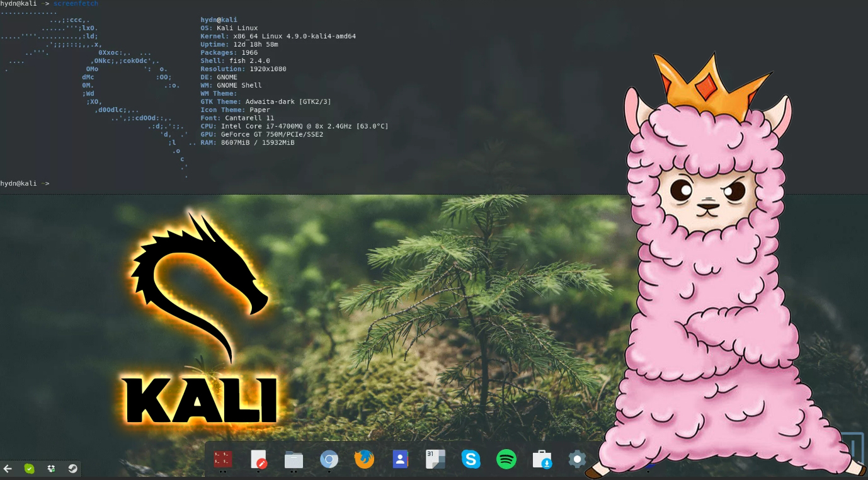Launch Skype from the dock
The image size is (868, 480).
pyautogui.click(x=471, y=459)
